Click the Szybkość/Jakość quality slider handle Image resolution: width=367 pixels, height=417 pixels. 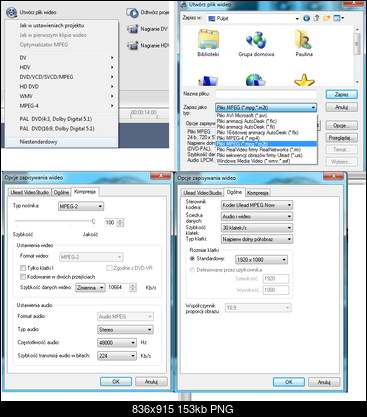pos(94,221)
